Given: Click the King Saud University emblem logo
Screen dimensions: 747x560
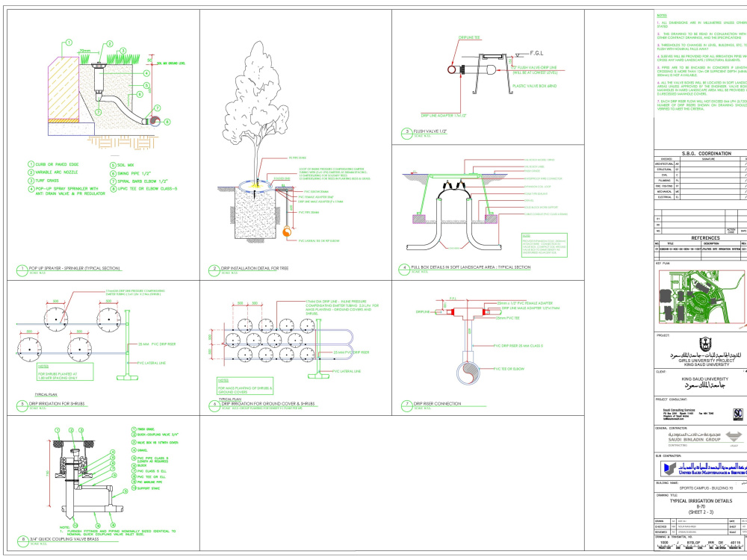Looking at the screenshot, I should pos(704,343).
